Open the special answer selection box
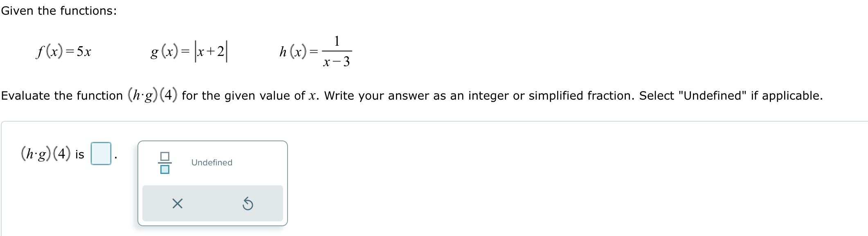Viewport: 868px width, 236px height. [x=213, y=182]
